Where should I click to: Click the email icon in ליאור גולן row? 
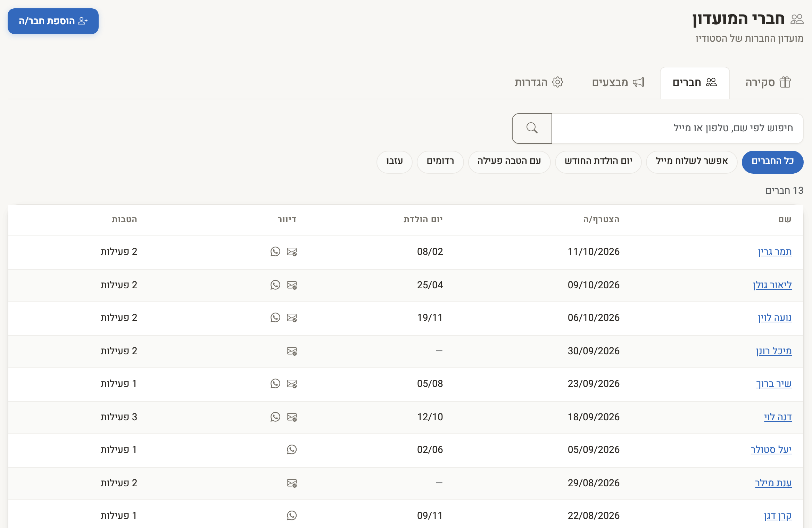tap(292, 285)
